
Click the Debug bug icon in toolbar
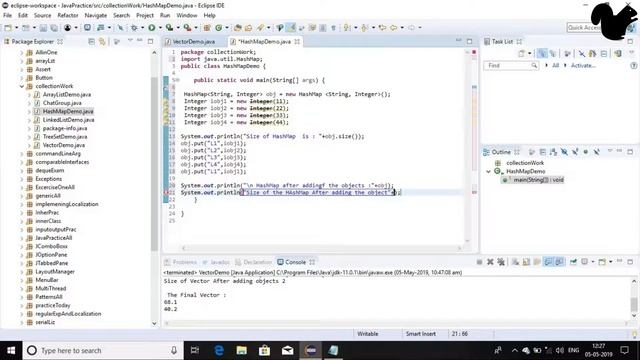coord(134,28)
